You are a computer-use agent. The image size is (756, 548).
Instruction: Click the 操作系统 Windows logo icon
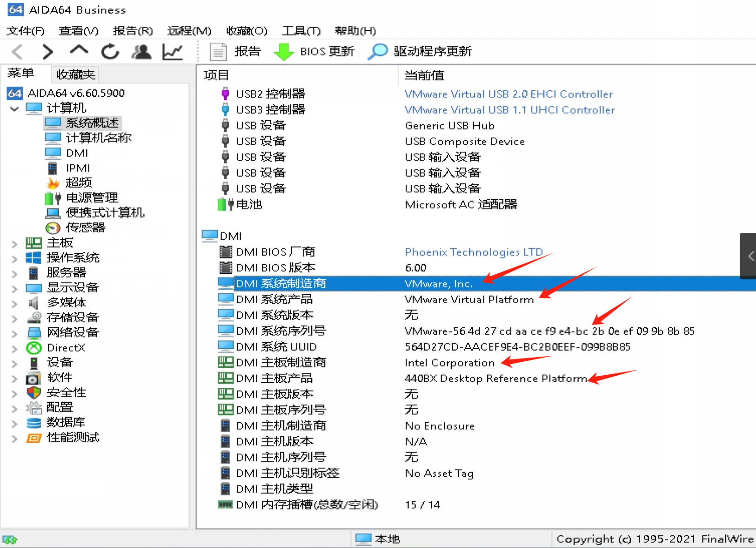[33, 258]
